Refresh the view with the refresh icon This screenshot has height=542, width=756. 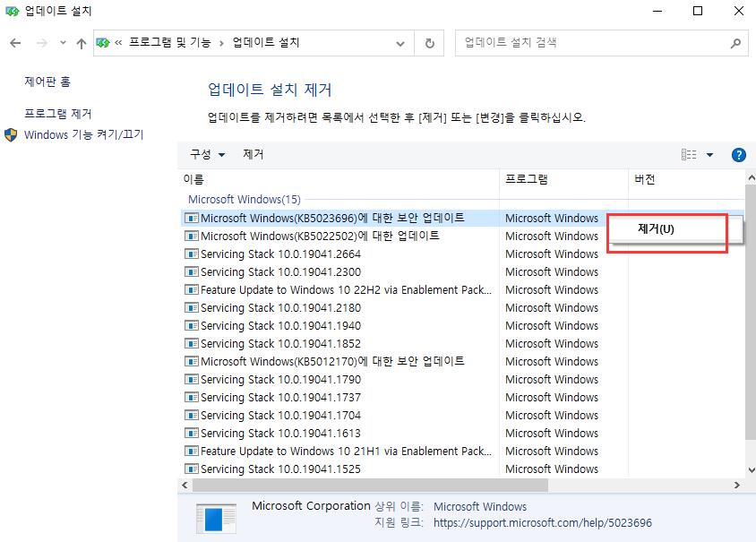click(428, 42)
